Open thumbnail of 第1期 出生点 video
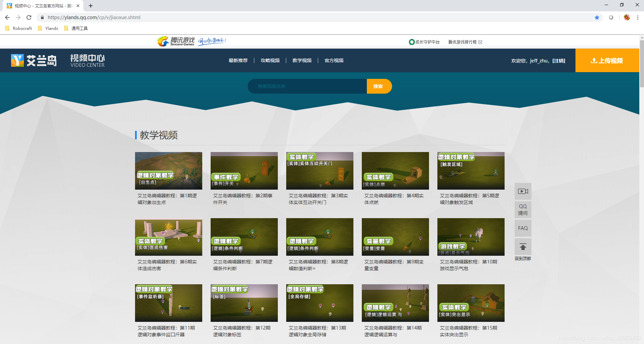The height and width of the screenshot is (344, 644). click(x=169, y=171)
